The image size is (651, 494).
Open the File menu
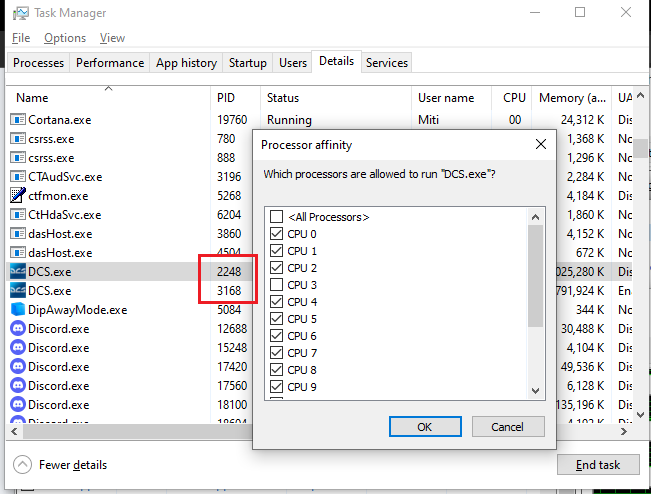tap(21, 38)
